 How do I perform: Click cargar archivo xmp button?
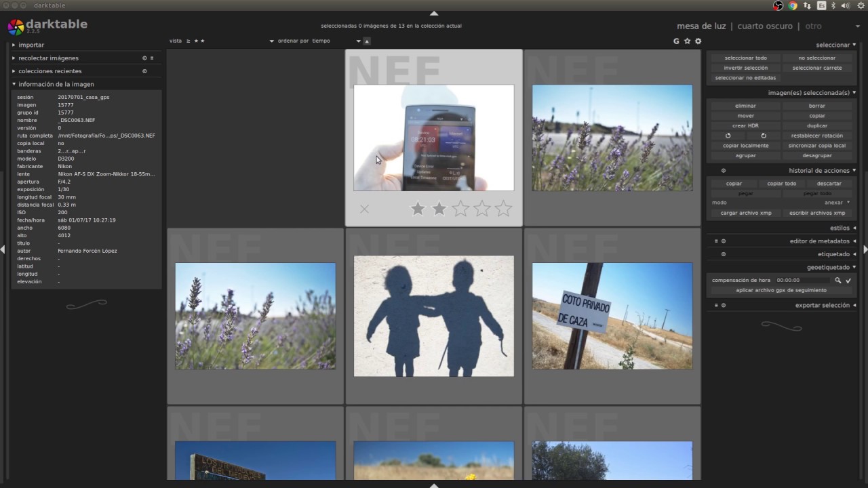[x=745, y=213]
